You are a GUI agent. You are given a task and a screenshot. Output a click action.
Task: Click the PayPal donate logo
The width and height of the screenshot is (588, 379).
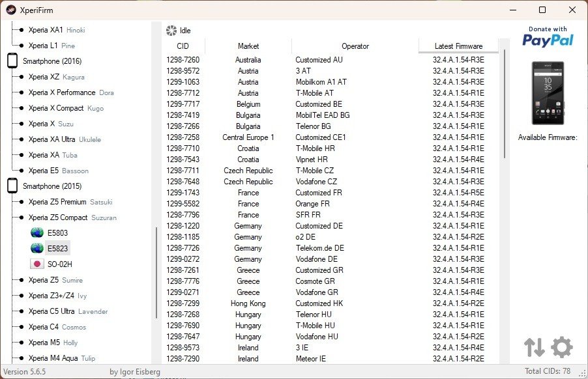[x=548, y=36]
